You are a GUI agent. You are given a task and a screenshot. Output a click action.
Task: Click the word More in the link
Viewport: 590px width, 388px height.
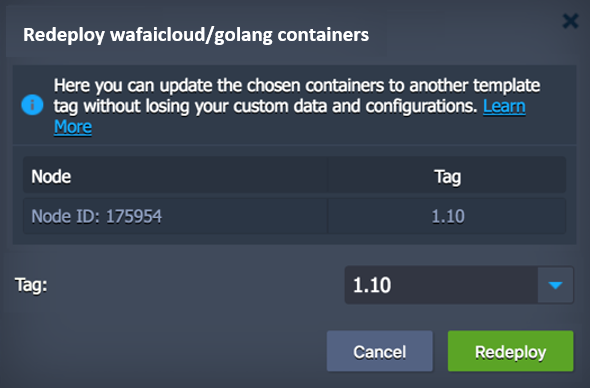point(73,127)
